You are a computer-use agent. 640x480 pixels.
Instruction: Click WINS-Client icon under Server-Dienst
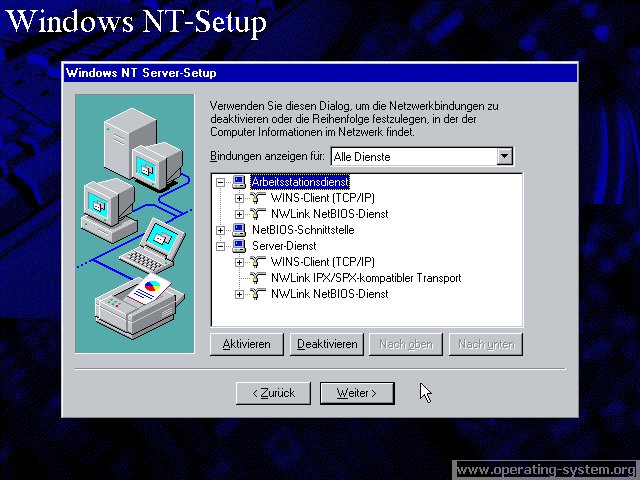(258, 262)
